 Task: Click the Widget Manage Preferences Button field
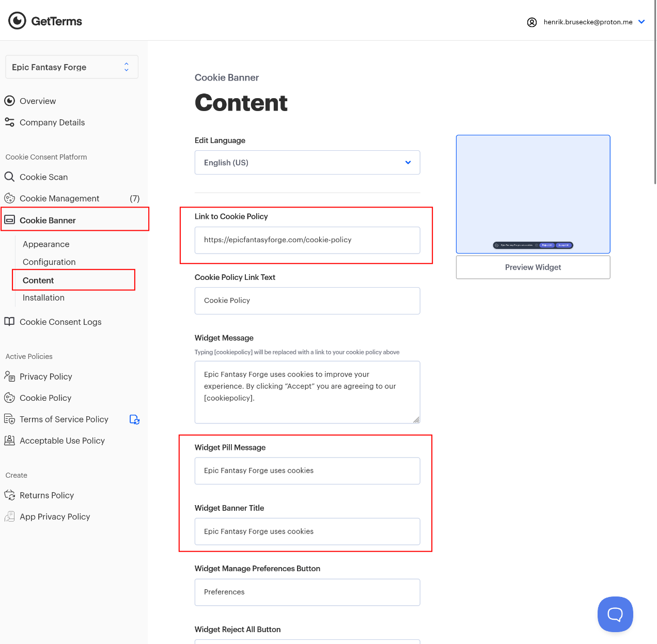pyautogui.click(x=307, y=592)
